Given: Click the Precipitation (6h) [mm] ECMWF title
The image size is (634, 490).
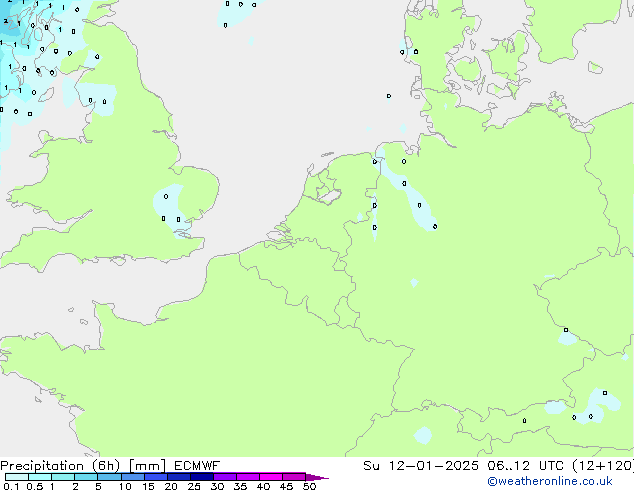Looking at the screenshot, I should coord(110,465).
